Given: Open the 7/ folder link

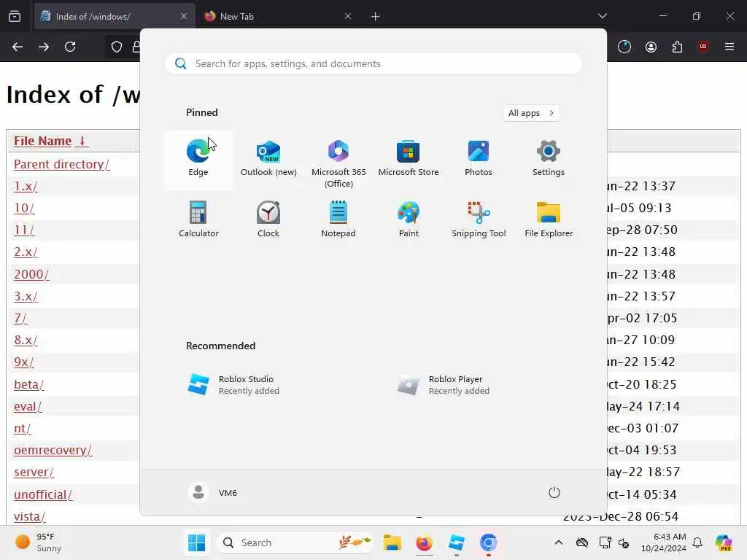Looking at the screenshot, I should 20,318.
